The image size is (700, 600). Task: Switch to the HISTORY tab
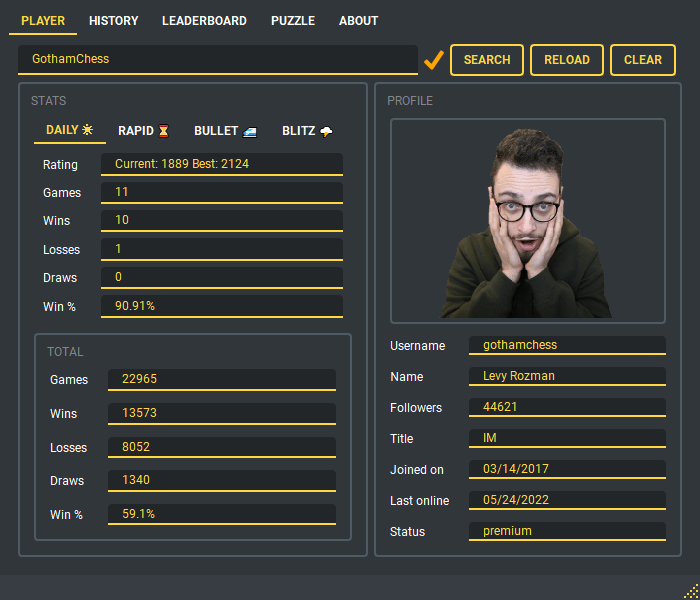point(113,21)
